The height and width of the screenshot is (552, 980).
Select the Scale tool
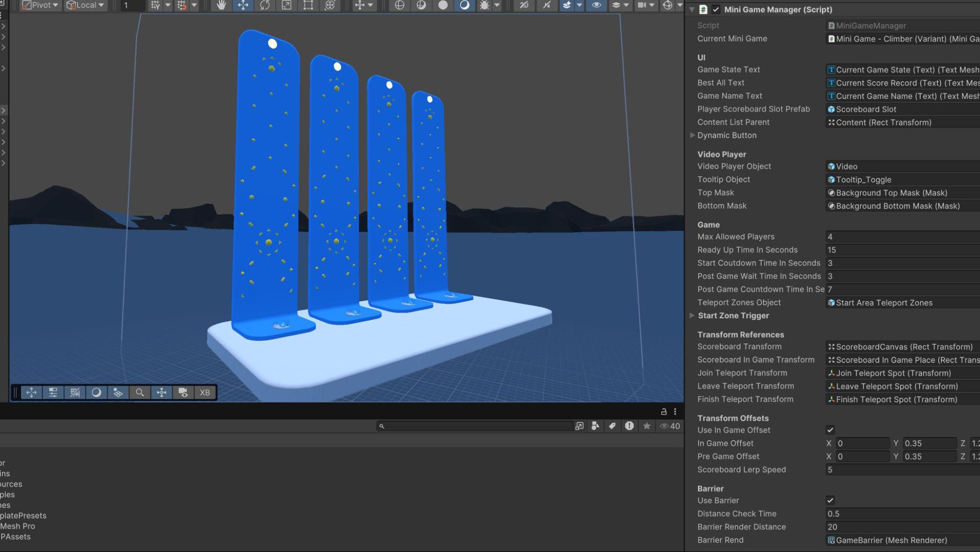click(x=286, y=5)
